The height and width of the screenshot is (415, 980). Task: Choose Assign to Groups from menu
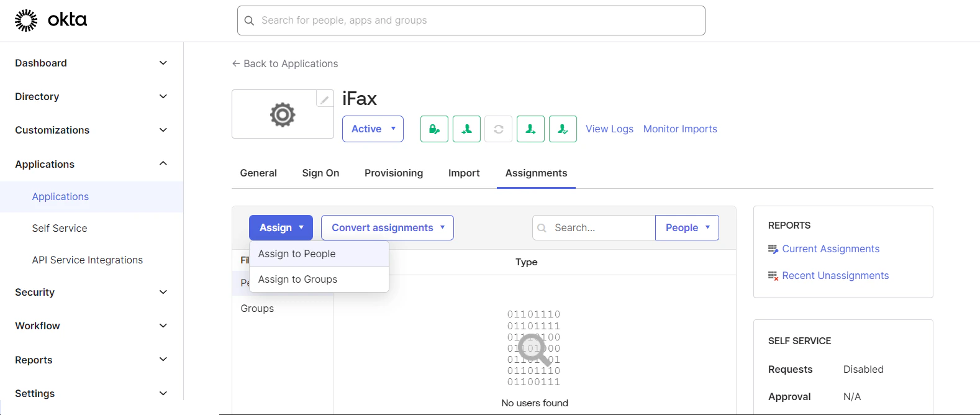319,280
